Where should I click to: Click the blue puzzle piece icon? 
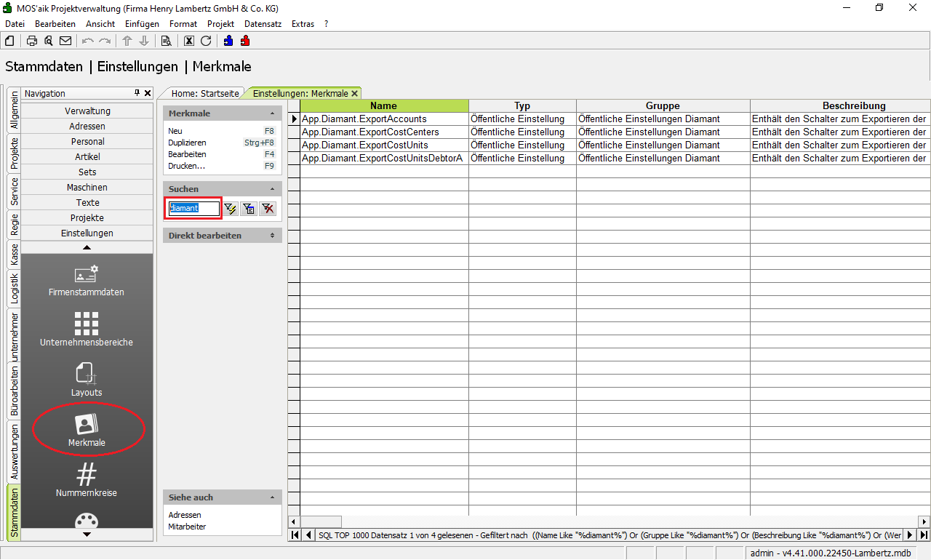pyautogui.click(x=228, y=41)
